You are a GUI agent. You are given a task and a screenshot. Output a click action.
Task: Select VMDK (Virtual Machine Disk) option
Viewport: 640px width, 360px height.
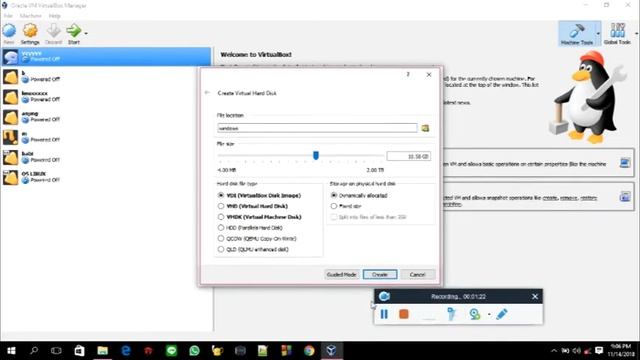(260, 217)
